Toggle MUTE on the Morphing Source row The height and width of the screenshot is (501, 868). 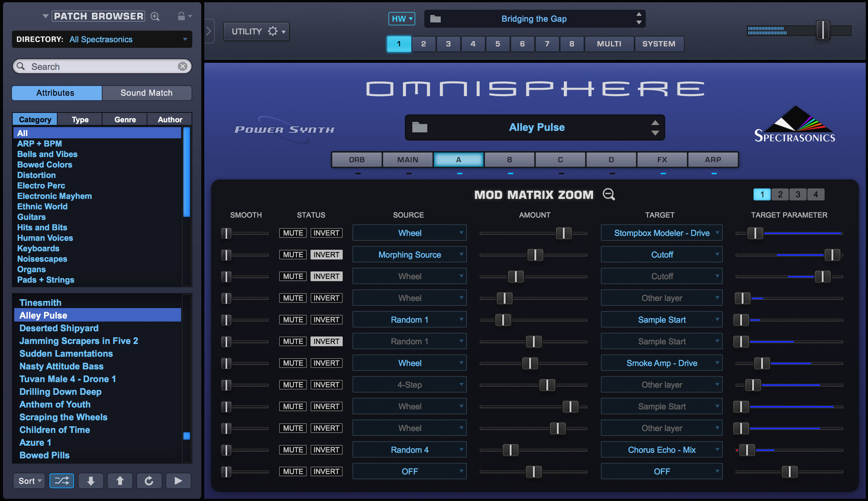coord(293,255)
